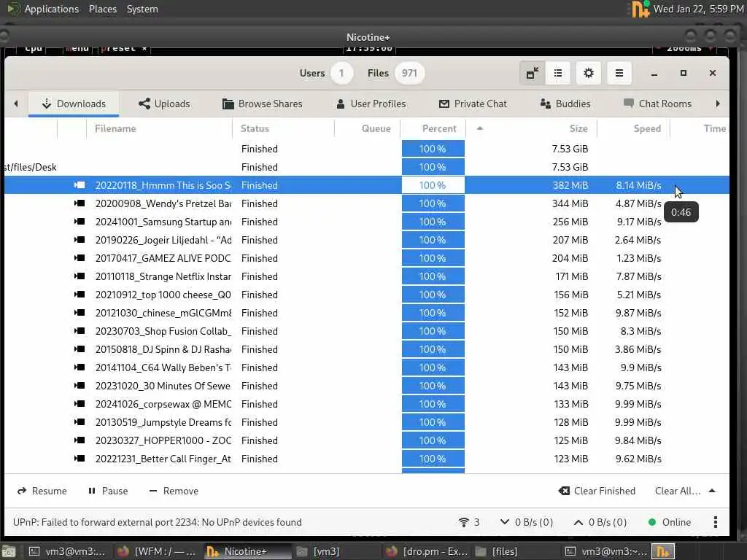
Task: Click the Pause button
Action: (x=108, y=491)
